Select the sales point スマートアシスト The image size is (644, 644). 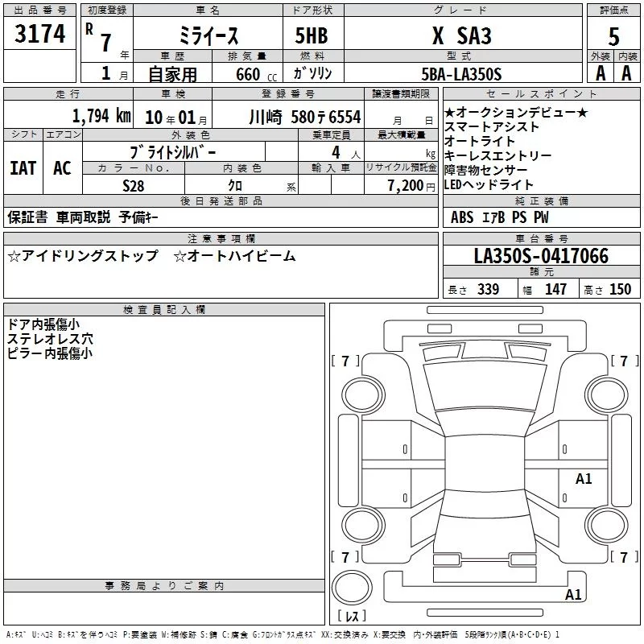(492, 127)
